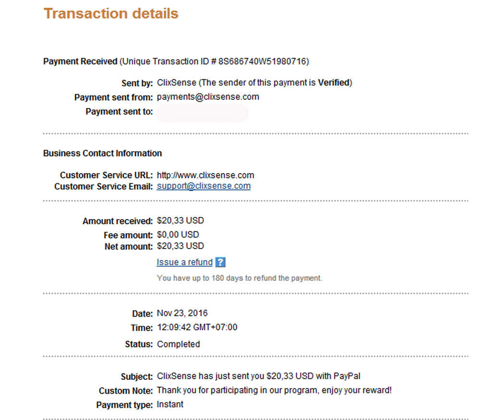Click the blue question mark help icon
This screenshot has width=504, height=420.
click(x=220, y=262)
